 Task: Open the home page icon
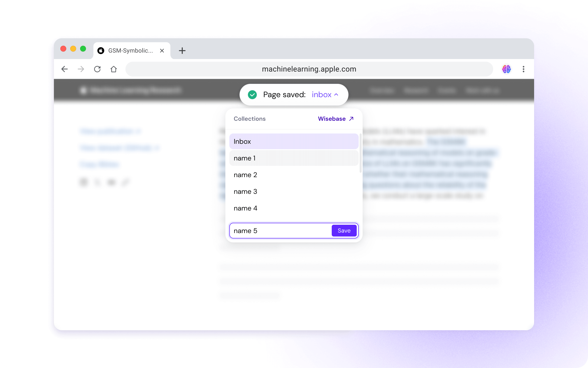tap(114, 69)
